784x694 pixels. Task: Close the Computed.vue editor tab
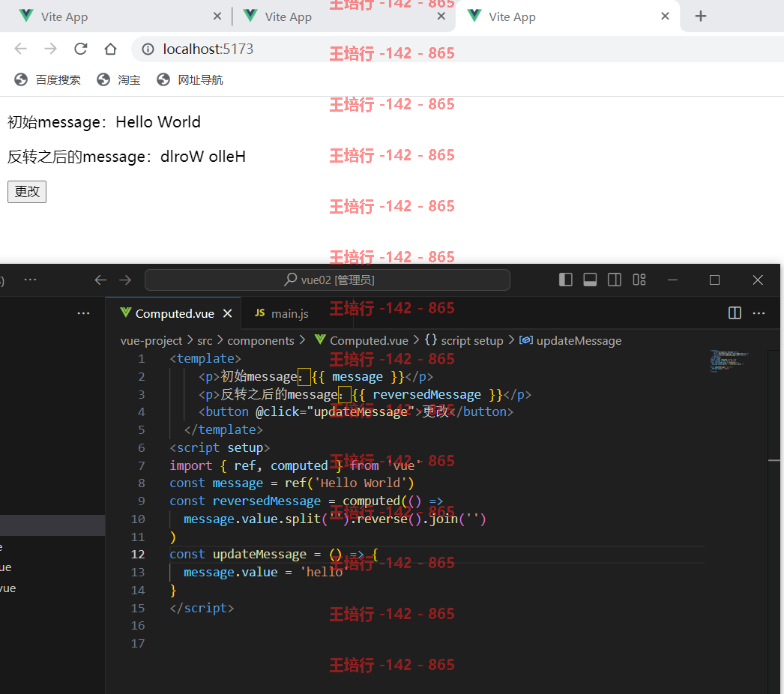pyautogui.click(x=228, y=313)
